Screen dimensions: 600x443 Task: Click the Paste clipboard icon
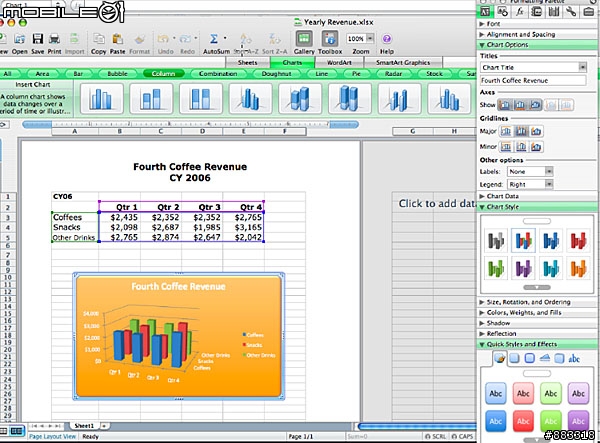pyautogui.click(x=117, y=39)
